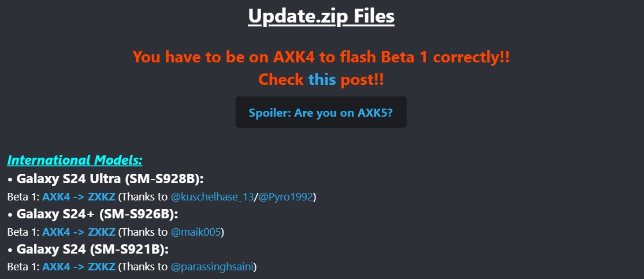Open AXK4 -> ZXKZ link for S24+
This screenshot has width=644, height=279.
click(x=79, y=232)
